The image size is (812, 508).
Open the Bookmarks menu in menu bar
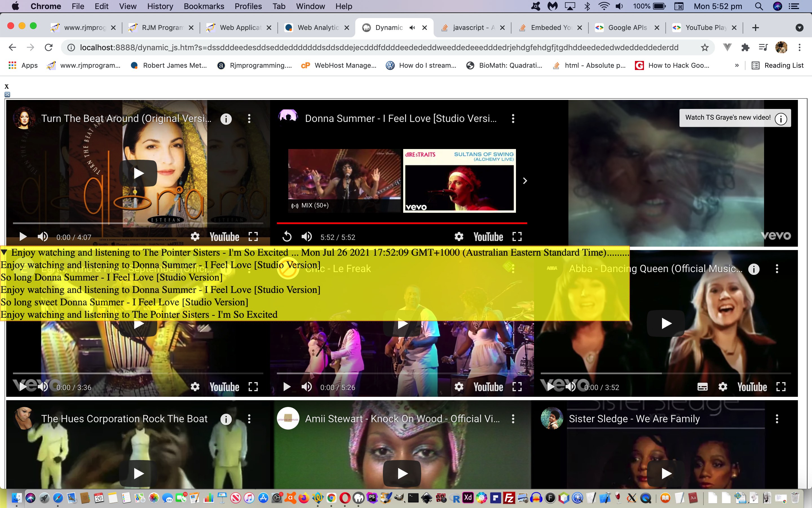click(x=204, y=6)
